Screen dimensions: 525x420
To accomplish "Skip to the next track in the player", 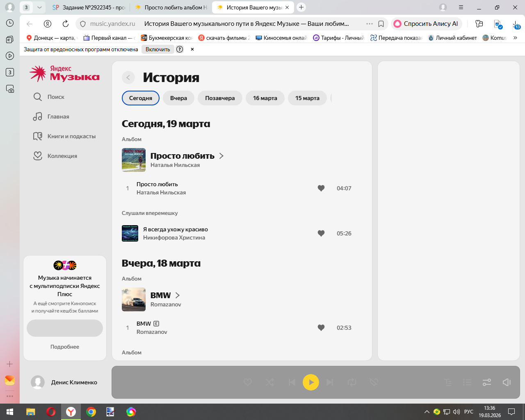I will [330, 382].
